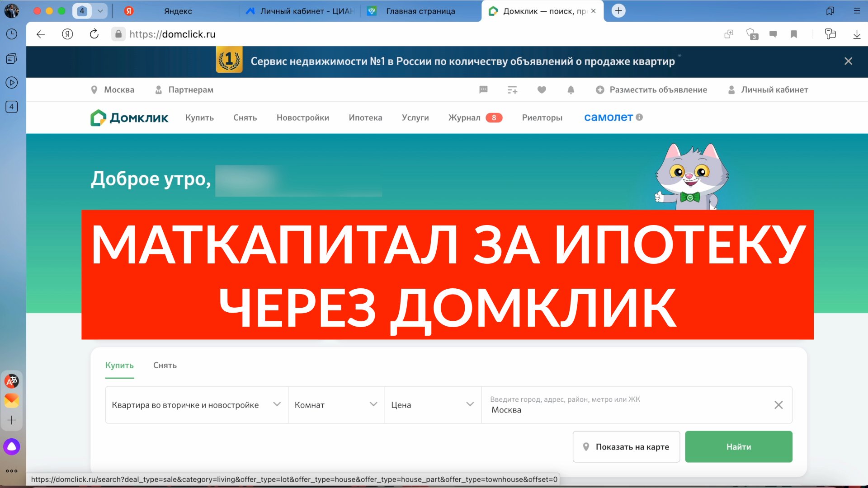868x488 pixels.
Task: Open the Ипотека menu item
Action: [365, 117]
